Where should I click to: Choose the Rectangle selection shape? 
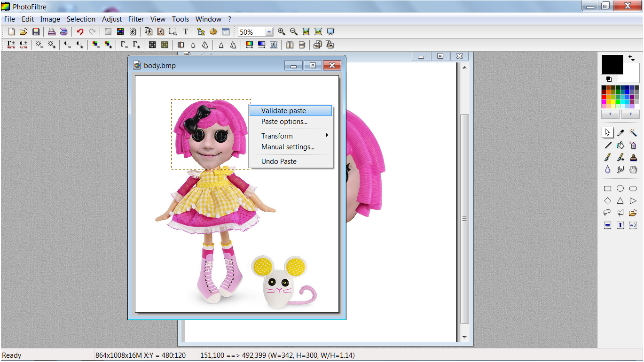[x=607, y=188]
